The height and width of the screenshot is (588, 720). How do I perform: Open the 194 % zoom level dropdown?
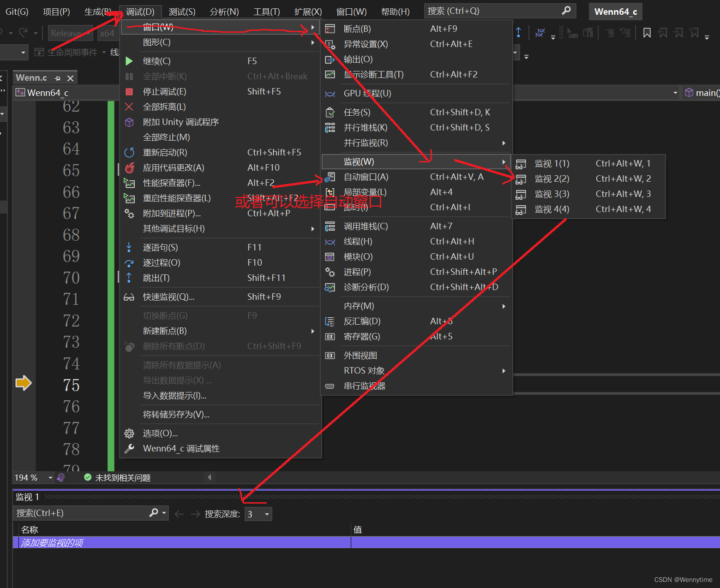50,478
